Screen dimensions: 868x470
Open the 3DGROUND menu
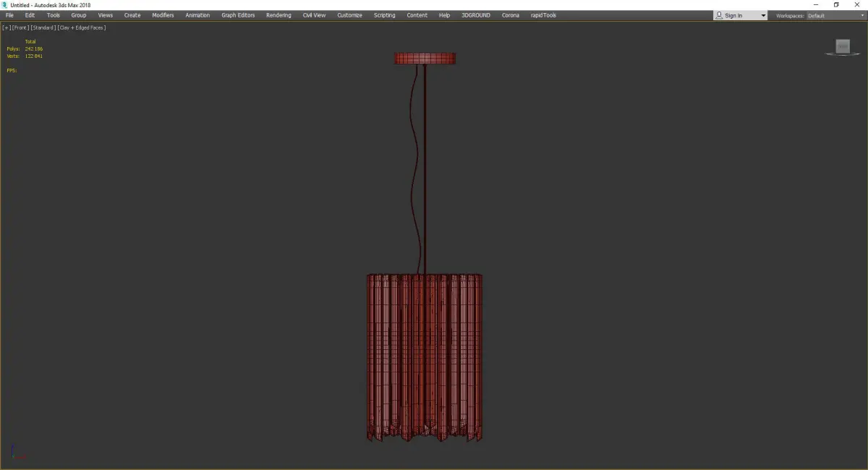pos(475,15)
